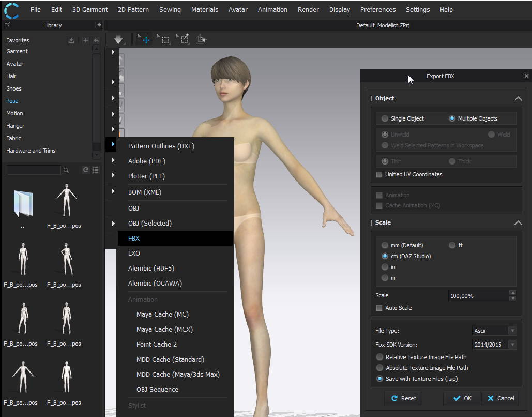The height and width of the screenshot is (417, 532).
Task: Collapse the Object section chevron
Action: coord(518,98)
